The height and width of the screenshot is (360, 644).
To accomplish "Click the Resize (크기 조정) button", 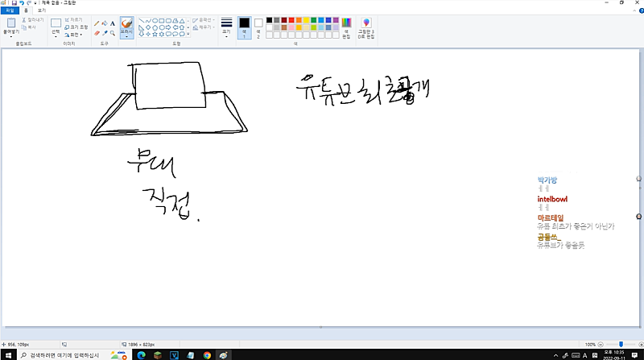I will [75, 27].
